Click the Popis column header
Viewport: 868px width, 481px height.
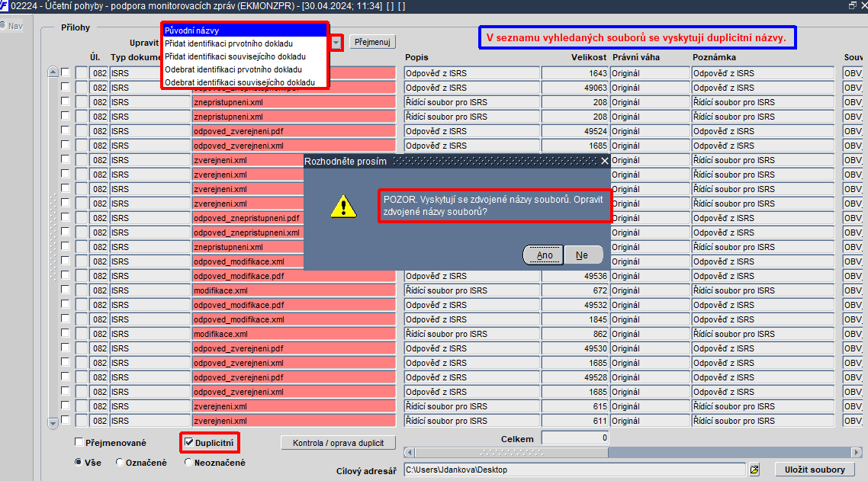pyautogui.click(x=416, y=57)
